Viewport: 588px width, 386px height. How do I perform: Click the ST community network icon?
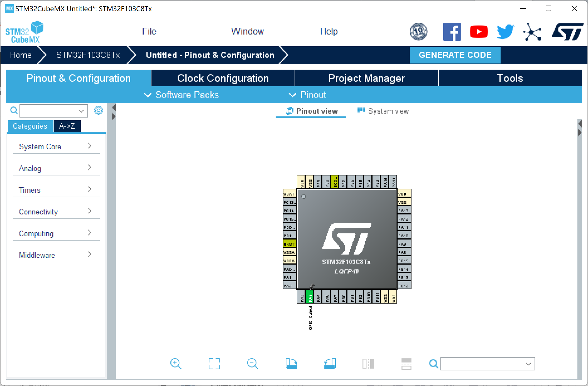[532, 31]
